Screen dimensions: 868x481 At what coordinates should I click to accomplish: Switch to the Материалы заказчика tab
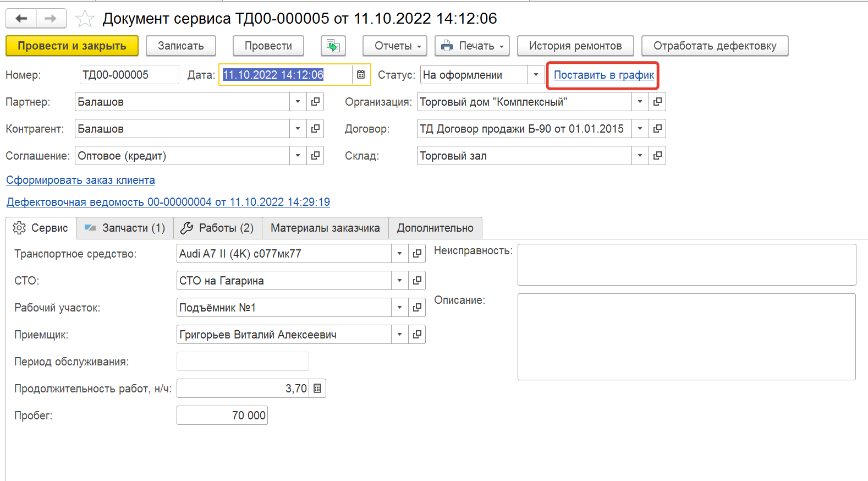pos(325,228)
